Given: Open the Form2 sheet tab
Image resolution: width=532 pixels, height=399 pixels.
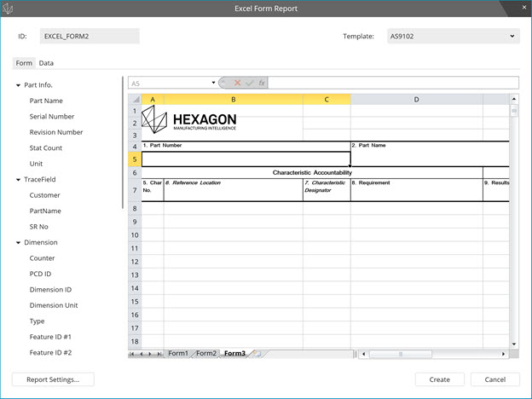Looking at the screenshot, I should click(206, 354).
